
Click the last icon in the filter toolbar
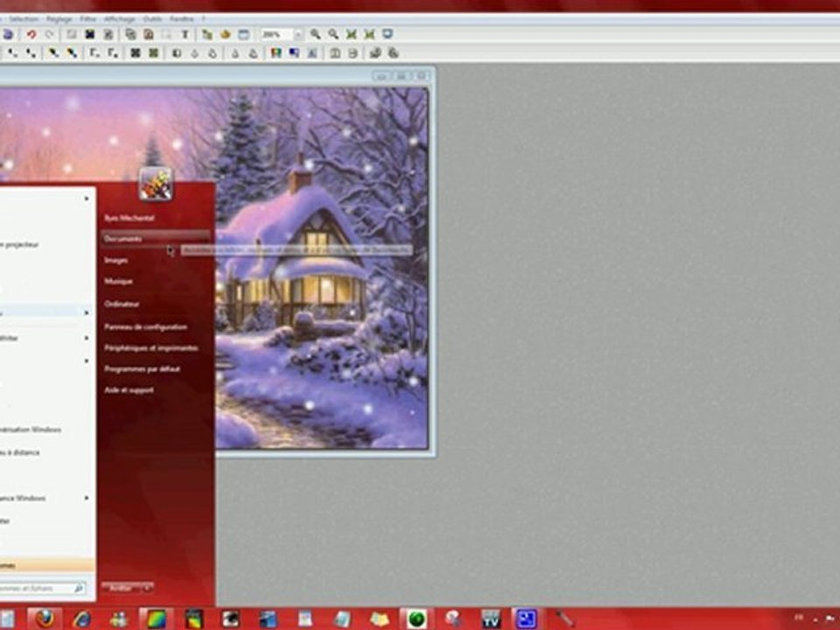click(394, 53)
